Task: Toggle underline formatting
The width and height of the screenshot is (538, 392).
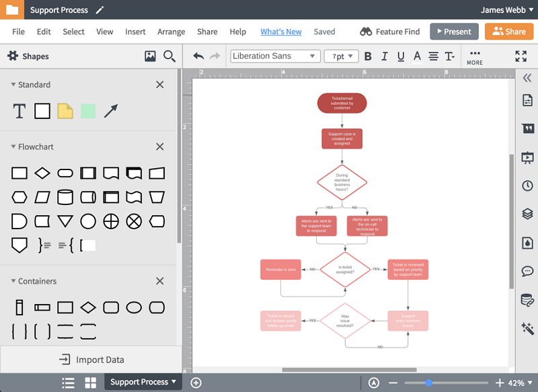Action: pyautogui.click(x=400, y=56)
